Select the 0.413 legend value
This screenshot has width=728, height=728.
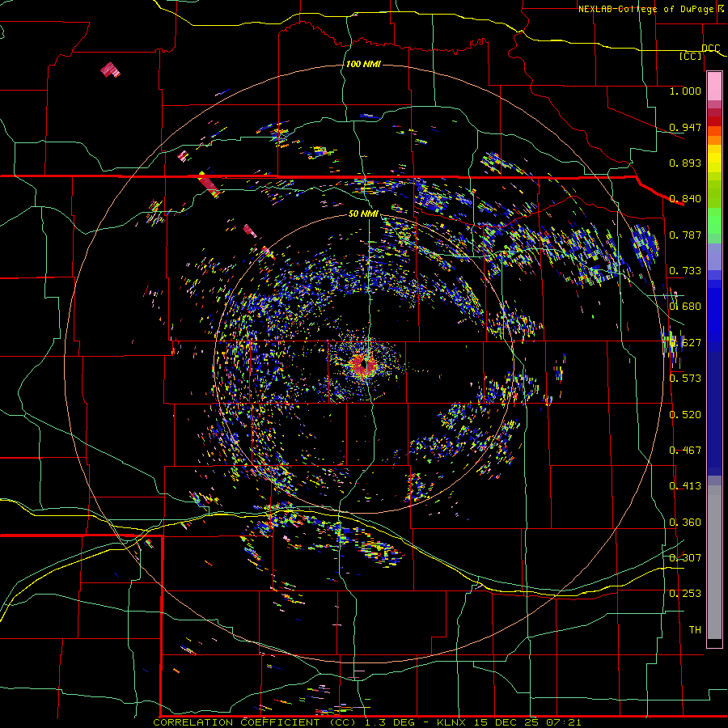click(685, 486)
